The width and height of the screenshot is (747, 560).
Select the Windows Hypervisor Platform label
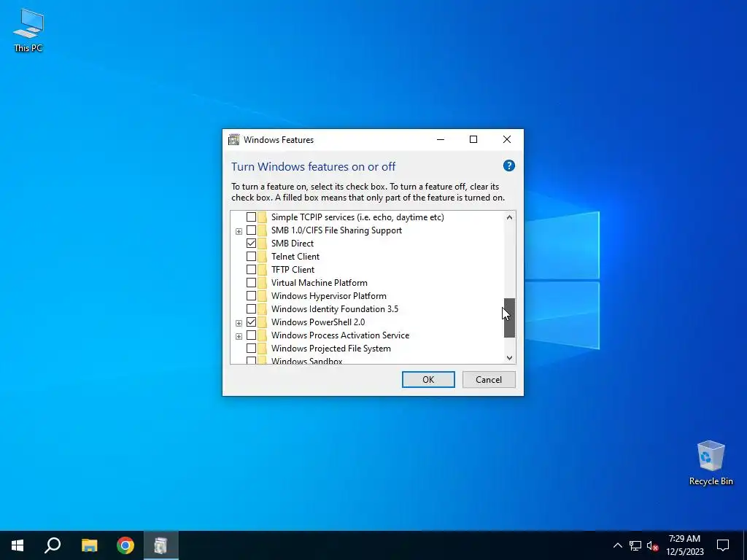329,296
